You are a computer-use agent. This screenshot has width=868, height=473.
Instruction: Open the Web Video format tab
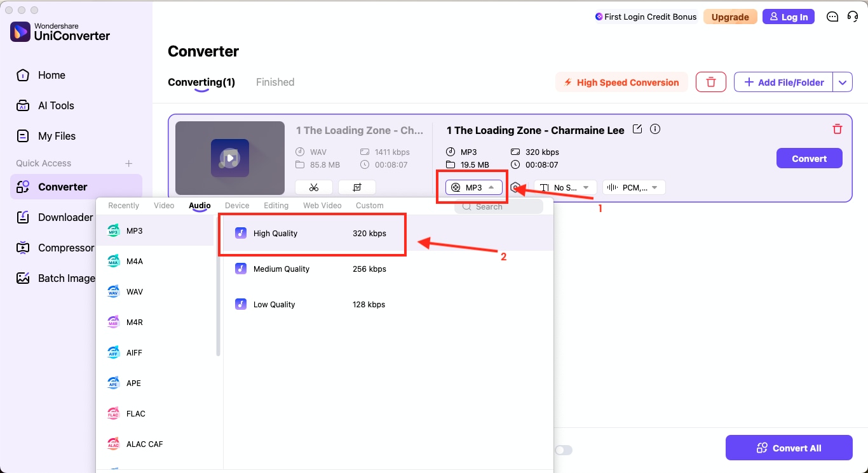click(322, 206)
